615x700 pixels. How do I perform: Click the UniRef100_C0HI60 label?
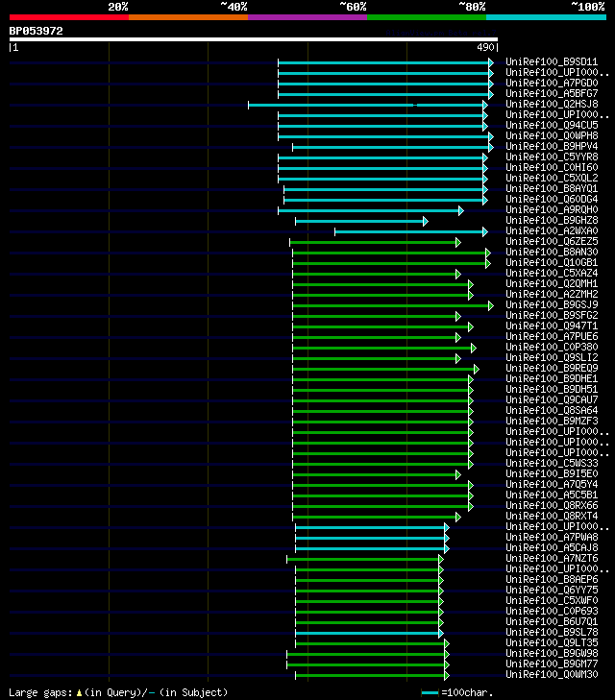click(552, 167)
